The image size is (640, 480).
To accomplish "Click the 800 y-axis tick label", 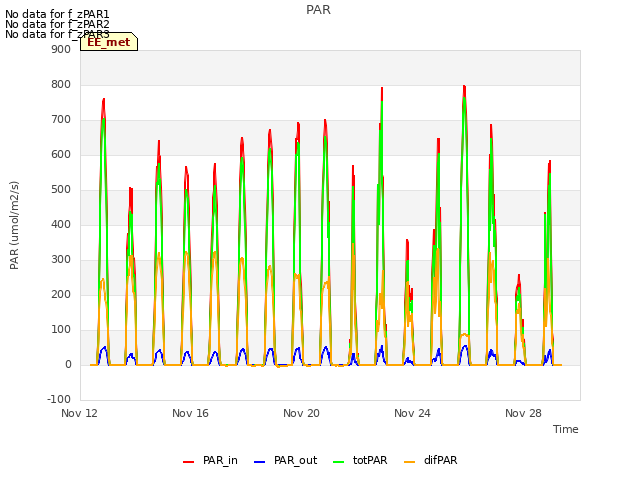I will [61, 84].
